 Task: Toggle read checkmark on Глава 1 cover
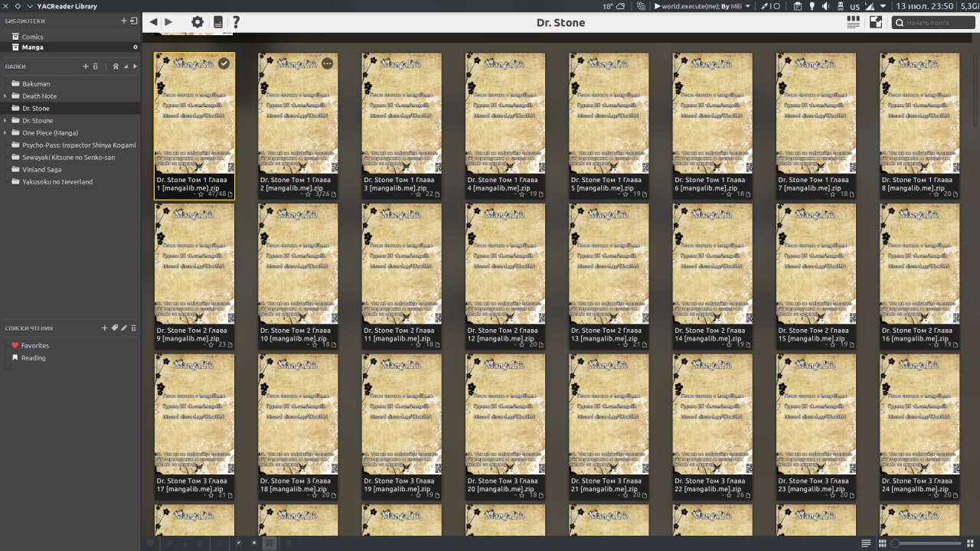[x=224, y=64]
